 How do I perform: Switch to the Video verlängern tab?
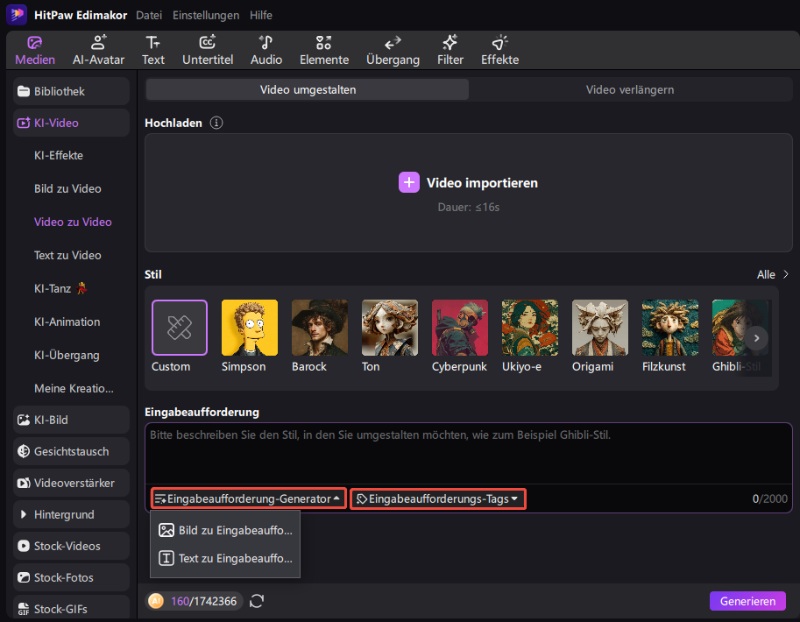pyautogui.click(x=629, y=90)
